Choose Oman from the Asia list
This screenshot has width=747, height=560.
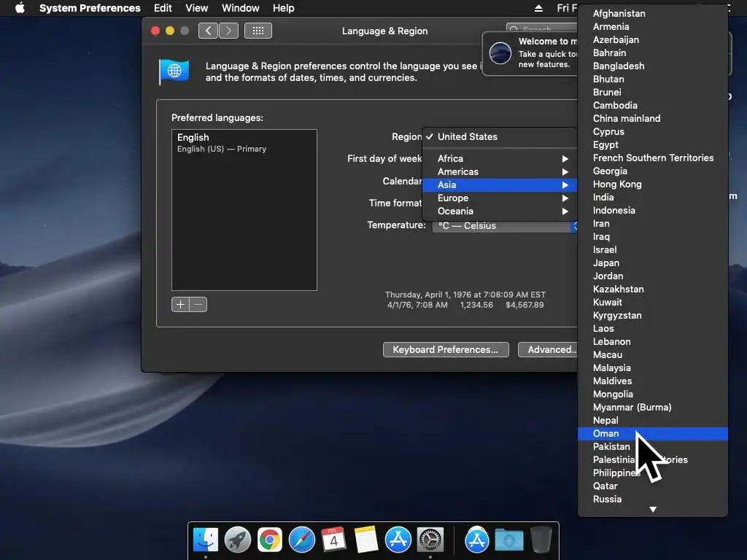(653, 434)
